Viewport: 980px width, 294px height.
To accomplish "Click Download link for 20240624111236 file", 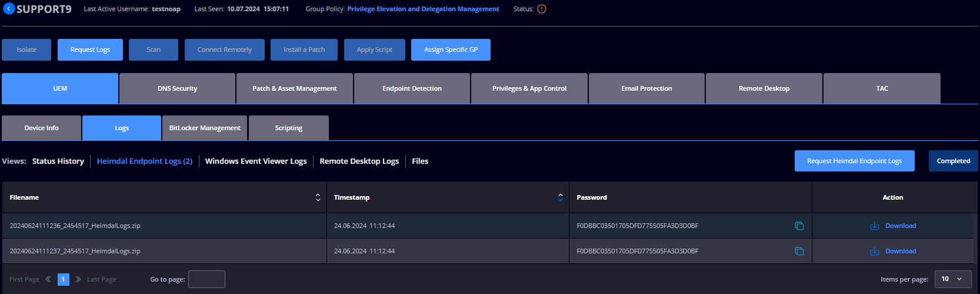I will tap(901, 226).
